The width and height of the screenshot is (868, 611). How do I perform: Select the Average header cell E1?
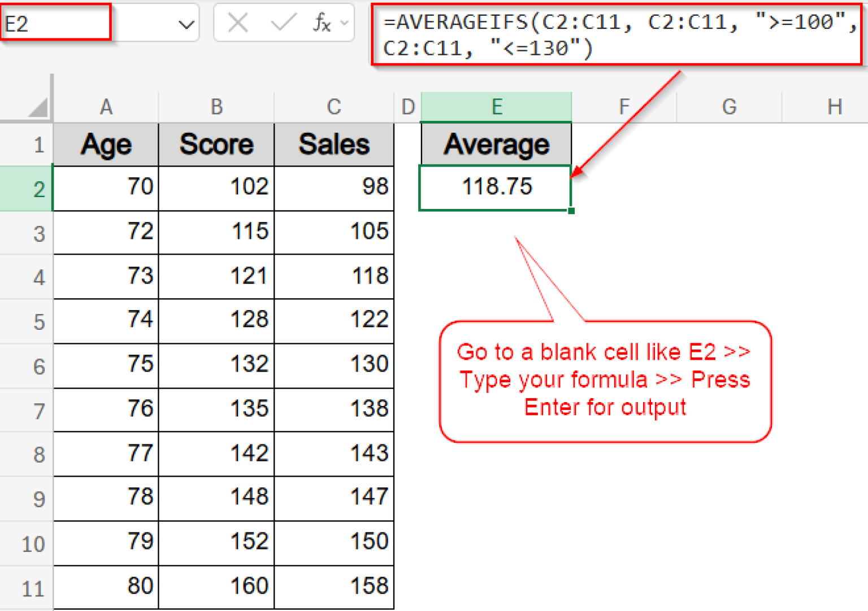(x=496, y=144)
